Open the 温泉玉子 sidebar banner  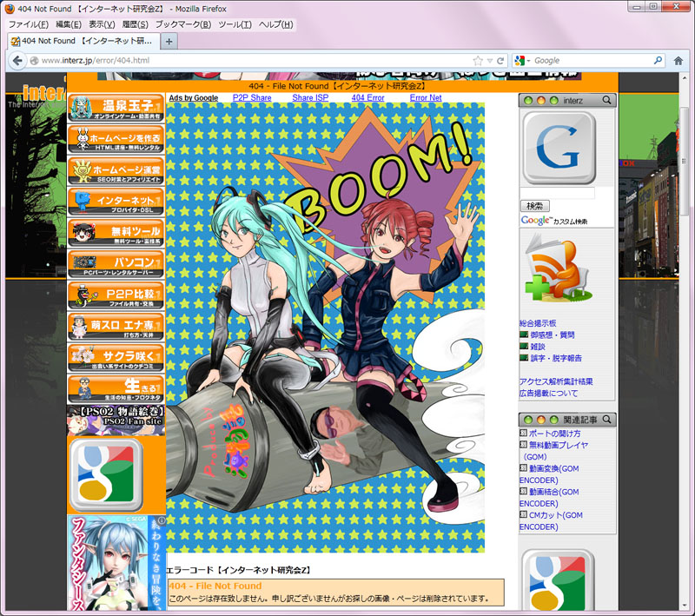click(x=116, y=108)
